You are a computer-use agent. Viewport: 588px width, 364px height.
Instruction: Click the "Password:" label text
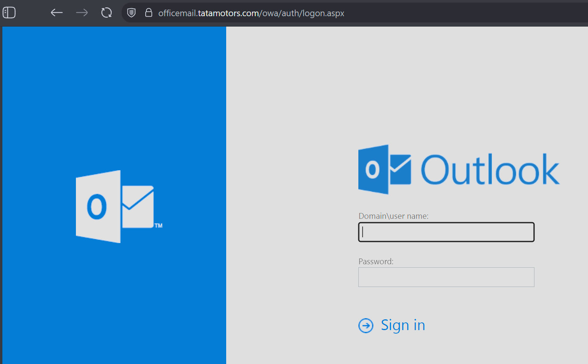pos(376,262)
